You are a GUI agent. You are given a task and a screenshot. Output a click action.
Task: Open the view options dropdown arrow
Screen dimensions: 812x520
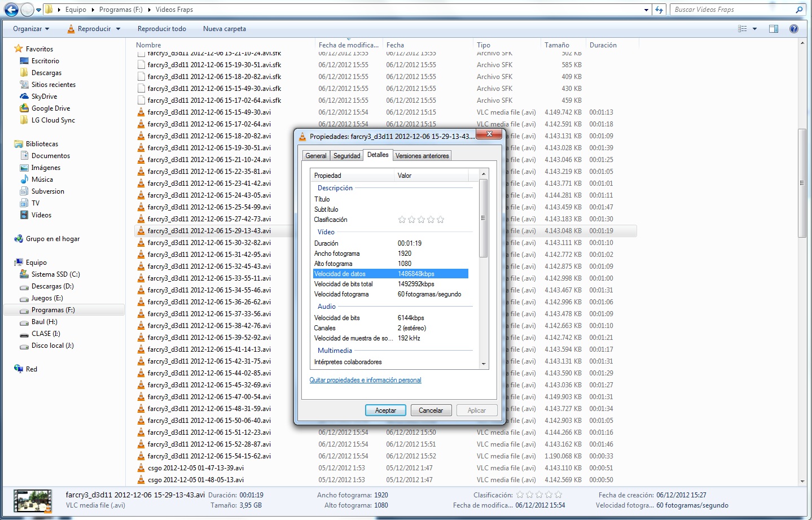(x=754, y=29)
